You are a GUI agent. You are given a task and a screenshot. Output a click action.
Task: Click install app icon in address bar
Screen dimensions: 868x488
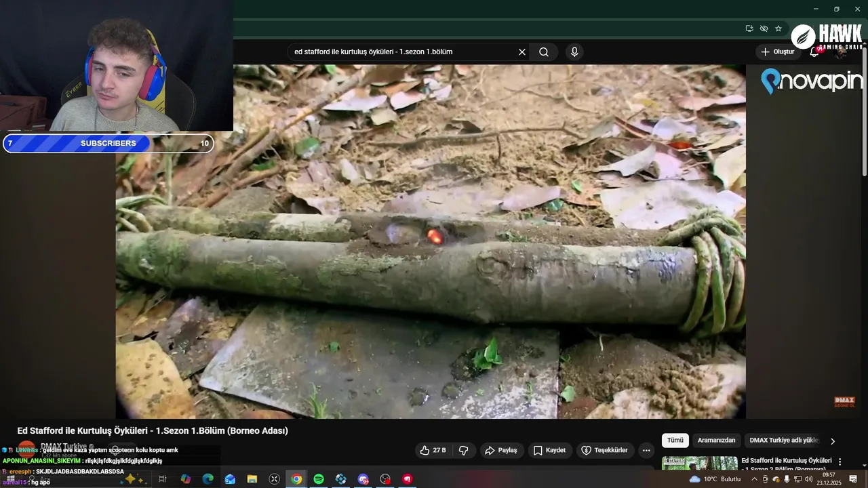(749, 28)
